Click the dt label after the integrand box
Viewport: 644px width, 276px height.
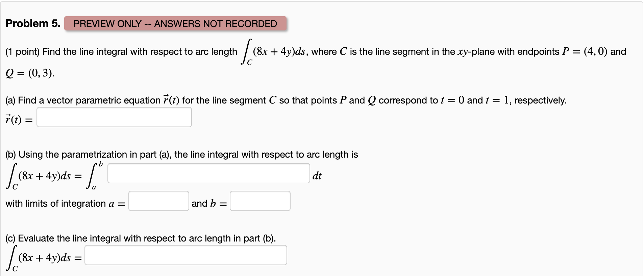point(317,176)
